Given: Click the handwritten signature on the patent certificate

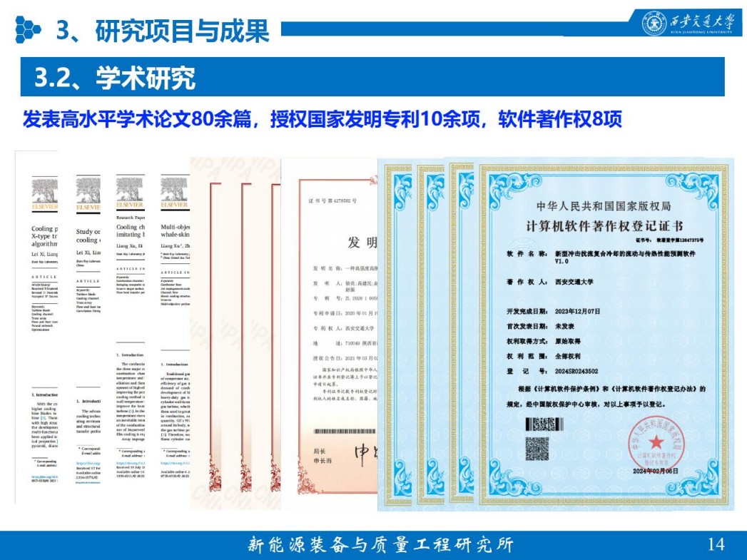Looking at the screenshot, I should (x=365, y=454).
